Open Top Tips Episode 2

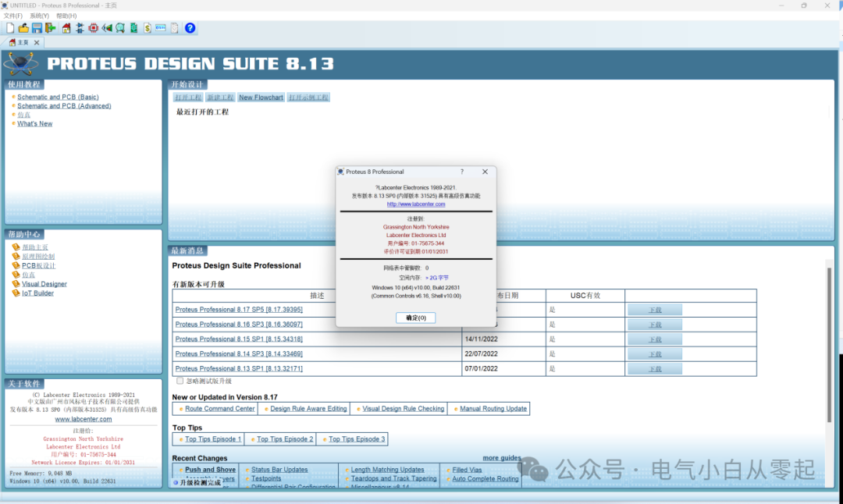click(285, 439)
